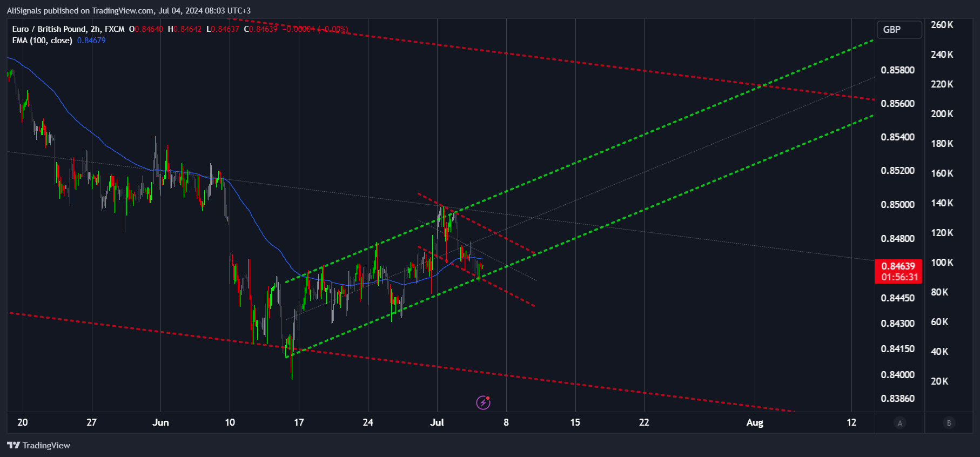Click the 27 date label on time axis
This screenshot has width=980, height=457.
pyautogui.click(x=91, y=422)
